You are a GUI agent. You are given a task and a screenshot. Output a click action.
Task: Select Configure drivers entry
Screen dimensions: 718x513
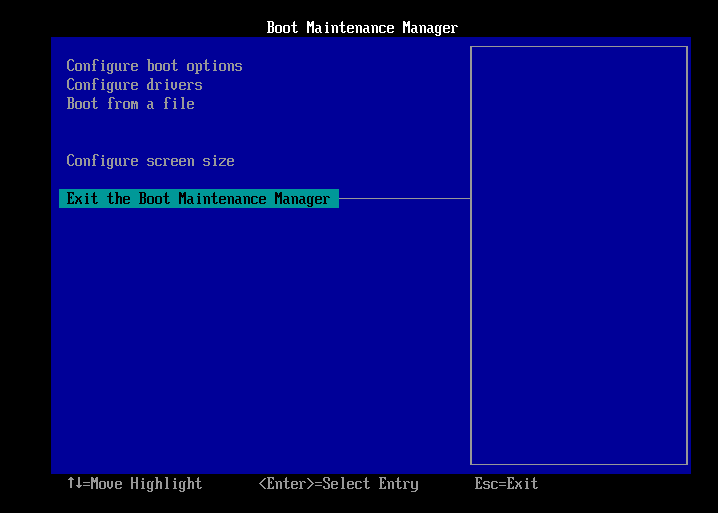(x=135, y=85)
